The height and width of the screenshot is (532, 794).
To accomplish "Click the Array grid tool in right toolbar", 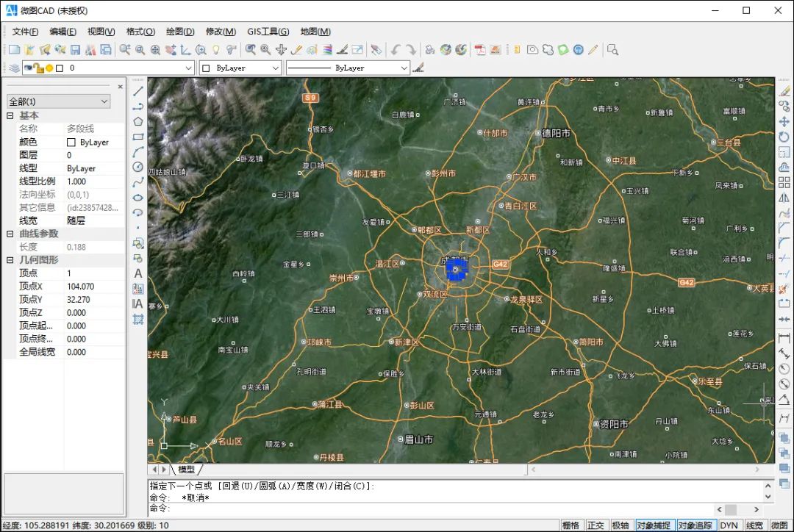I will 784,182.
